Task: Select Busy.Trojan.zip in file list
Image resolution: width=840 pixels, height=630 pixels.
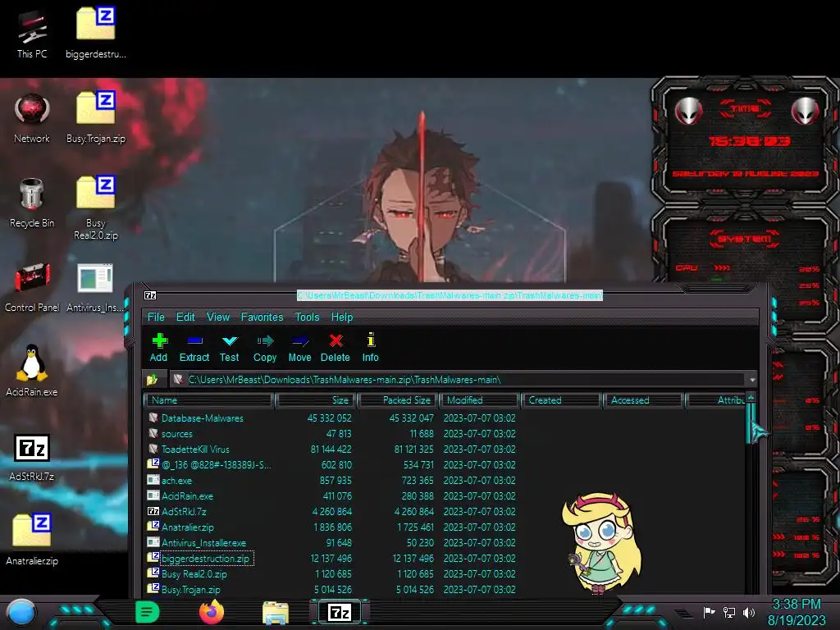Action: click(445, 589)
